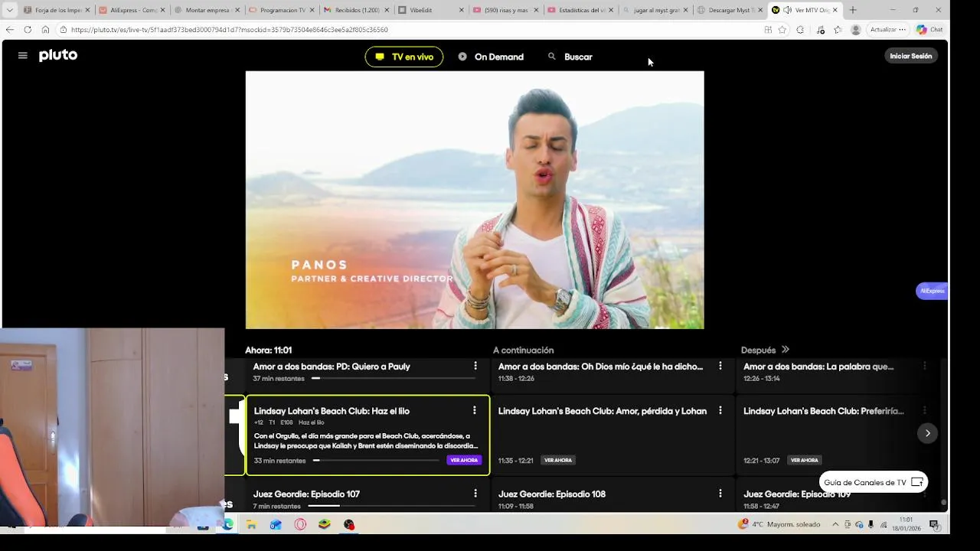The width and height of the screenshot is (980, 551).
Task: Expand Después with the double chevron
Action: pyautogui.click(x=785, y=350)
